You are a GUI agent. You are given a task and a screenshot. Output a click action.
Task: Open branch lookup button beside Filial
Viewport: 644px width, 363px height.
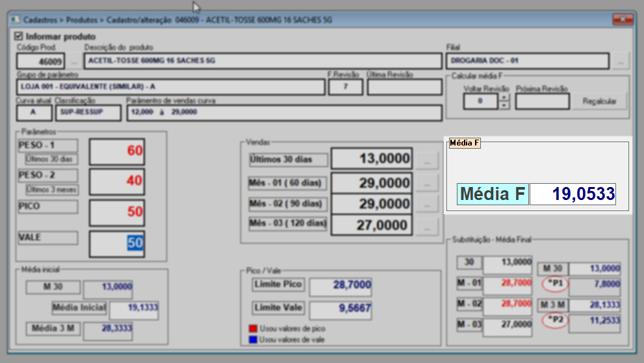coord(621,62)
